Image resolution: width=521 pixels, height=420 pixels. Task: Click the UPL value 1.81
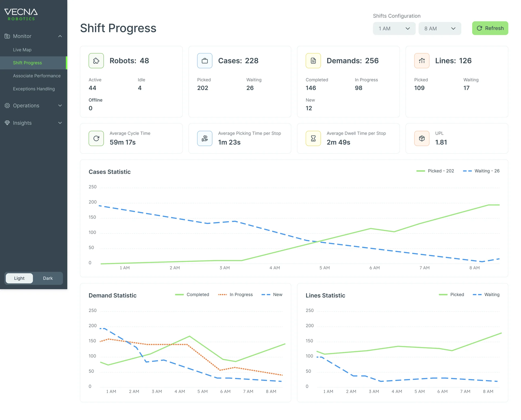(441, 142)
